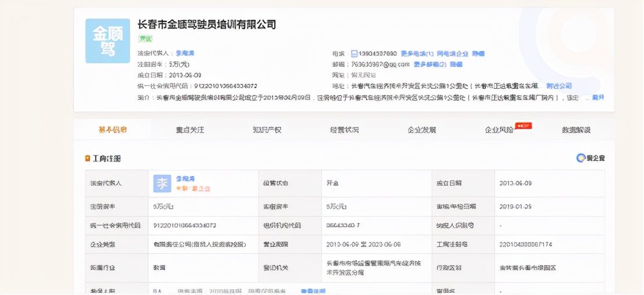Click the header unified credit code value
The height and width of the screenshot is (295, 644).
point(226,86)
